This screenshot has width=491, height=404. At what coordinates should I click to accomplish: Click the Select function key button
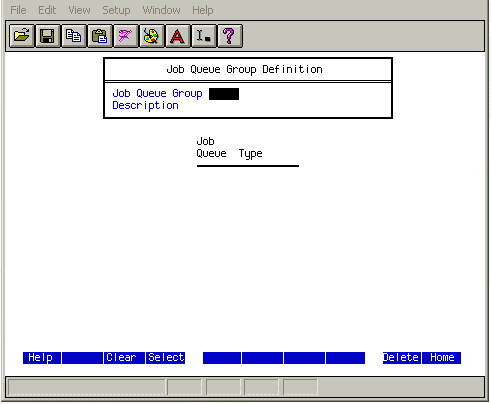[x=166, y=358]
